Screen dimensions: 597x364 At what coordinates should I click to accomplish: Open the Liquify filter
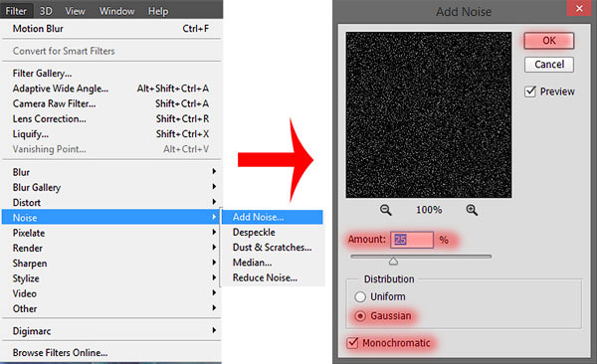pyautogui.click(x=111, y=134)
